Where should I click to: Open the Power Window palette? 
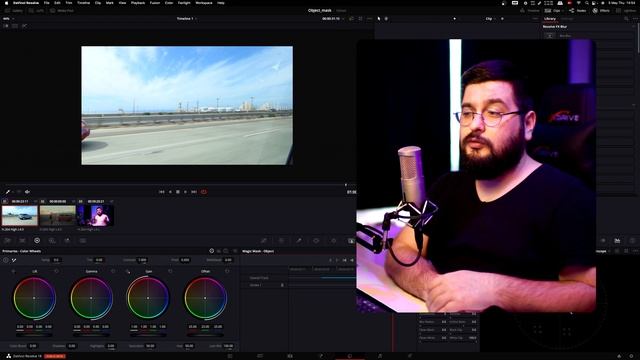316,241
